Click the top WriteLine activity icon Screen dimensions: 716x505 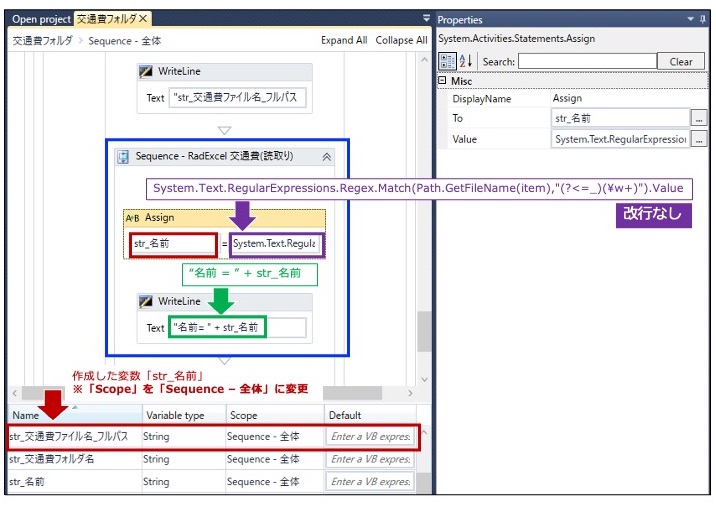click(146, 71)
